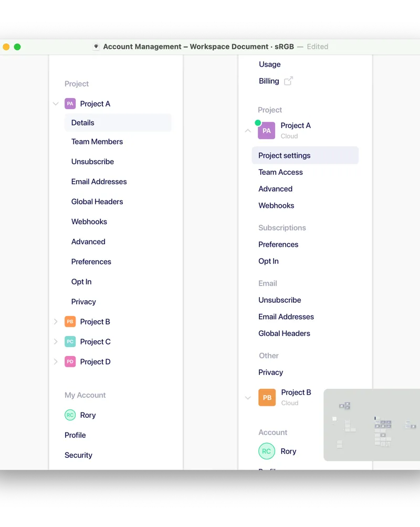Click the large orange PB badge in right panel
The height and width of the screenshot is (527, 420).
(267, 397)
